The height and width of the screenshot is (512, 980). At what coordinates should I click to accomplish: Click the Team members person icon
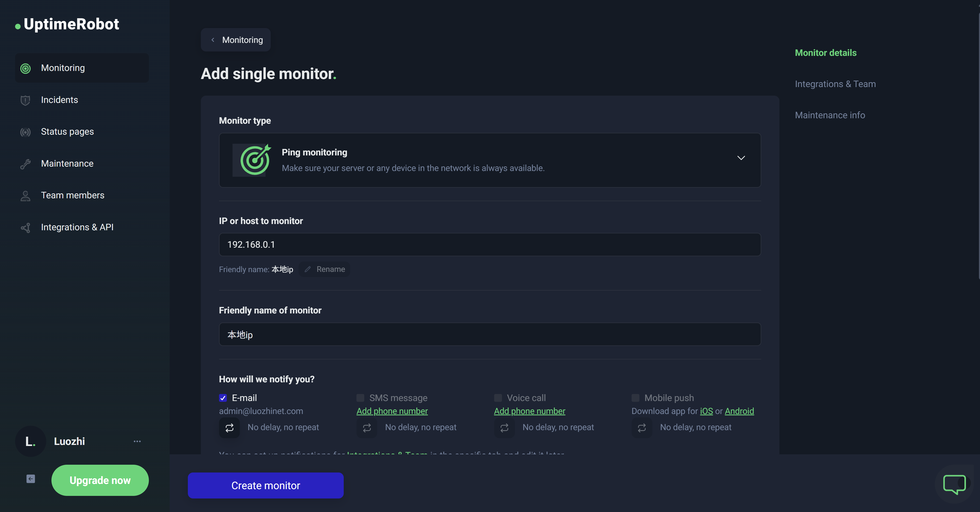coord(25,196)
